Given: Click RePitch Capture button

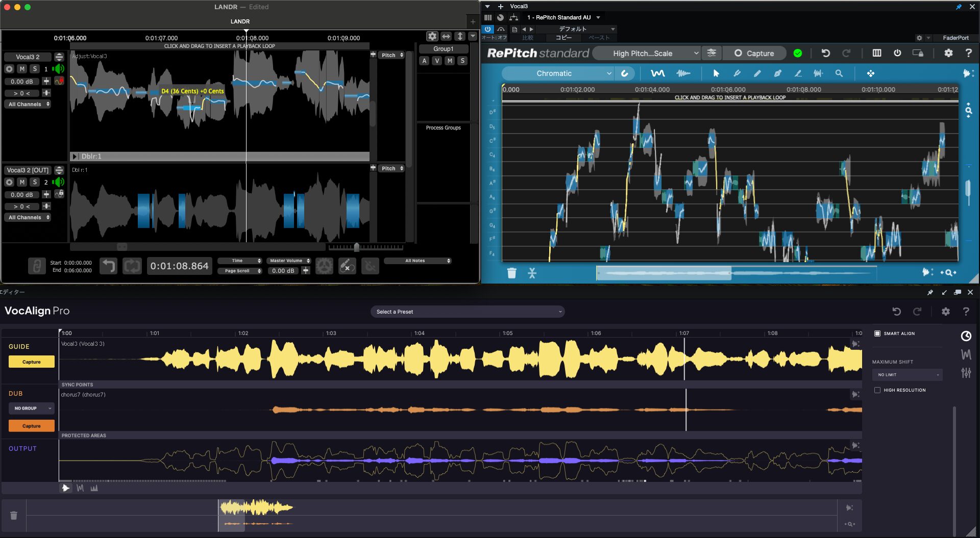Looking at the screenshot, I should click(754, 53).
